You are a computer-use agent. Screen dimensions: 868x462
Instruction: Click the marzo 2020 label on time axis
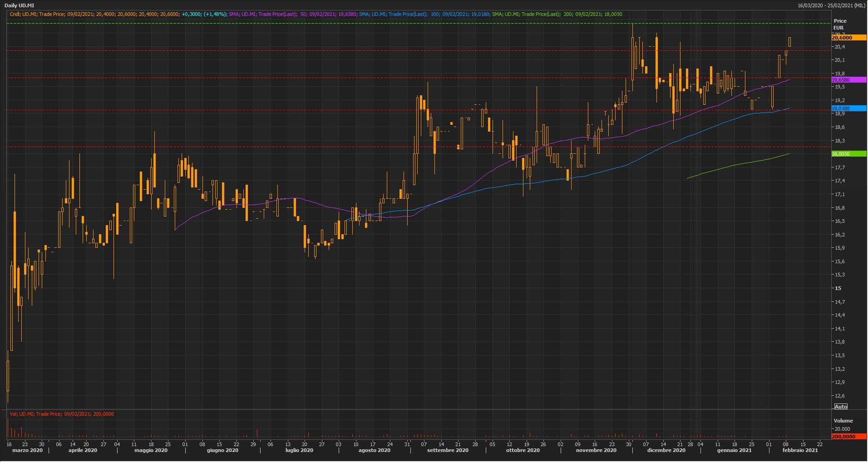pos(27,451)
